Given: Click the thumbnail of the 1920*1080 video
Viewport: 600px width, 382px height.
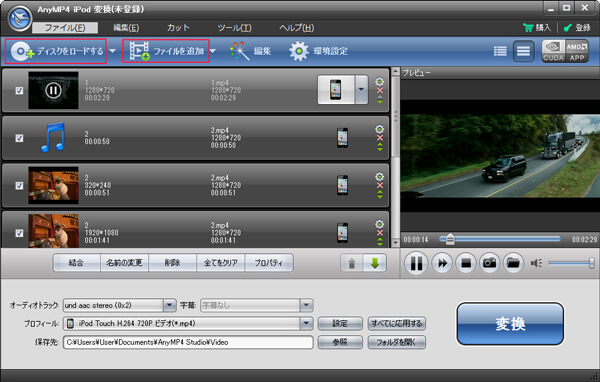Looking at the screenshot, I should (x=53, y=231).
